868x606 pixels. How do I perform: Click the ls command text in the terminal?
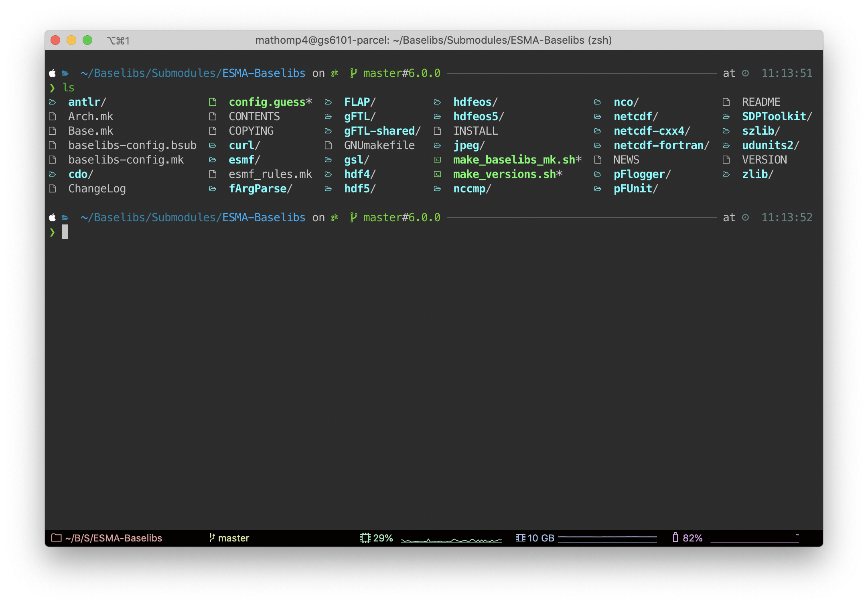[68, 87]
